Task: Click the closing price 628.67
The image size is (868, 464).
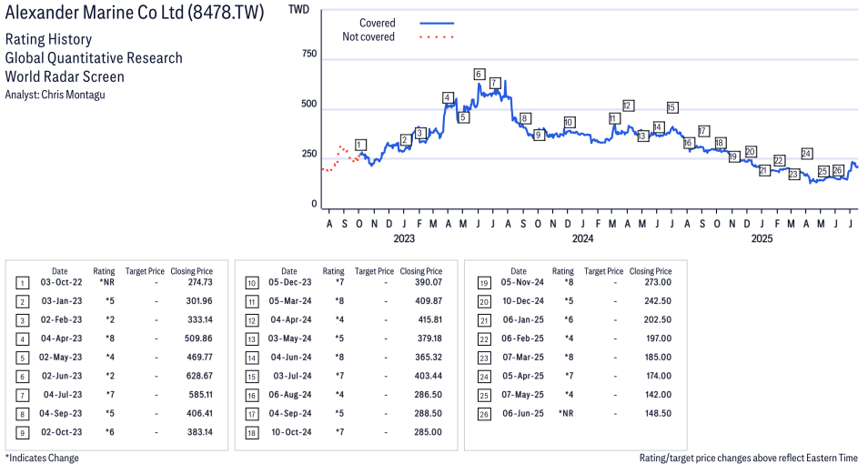Action: (x=200, y=376)
